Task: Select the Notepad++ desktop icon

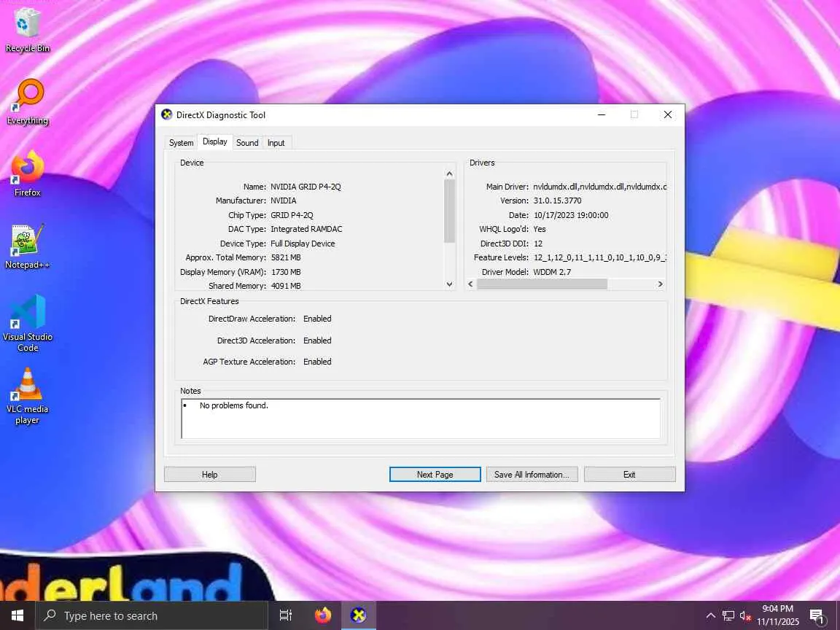Action: coord(27,246)
